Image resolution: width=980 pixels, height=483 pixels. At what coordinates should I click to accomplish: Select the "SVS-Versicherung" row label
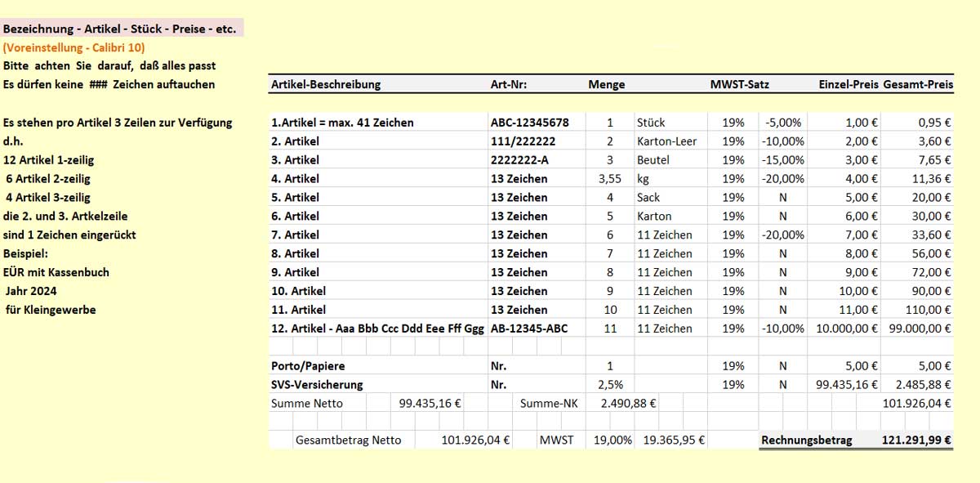coord(317,385)
